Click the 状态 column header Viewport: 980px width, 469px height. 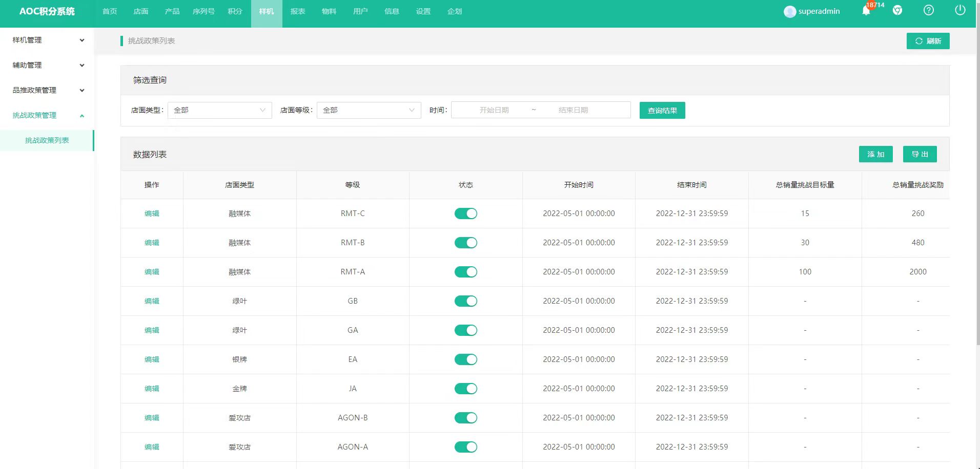(466, 185)
